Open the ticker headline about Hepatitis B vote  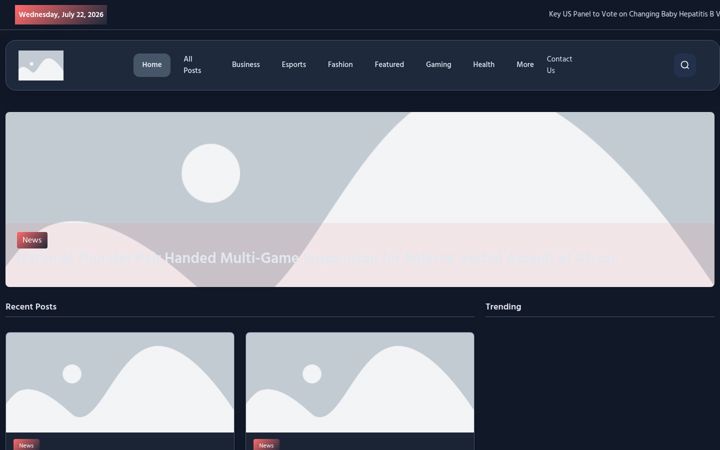634,14
